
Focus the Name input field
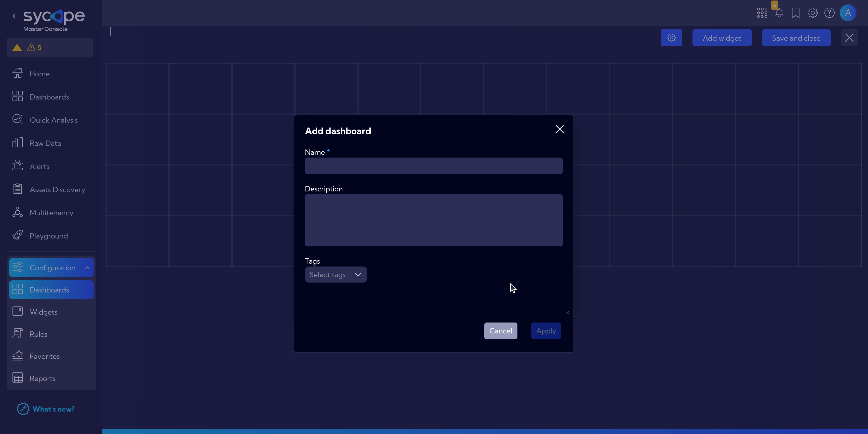tap(434, 166)
